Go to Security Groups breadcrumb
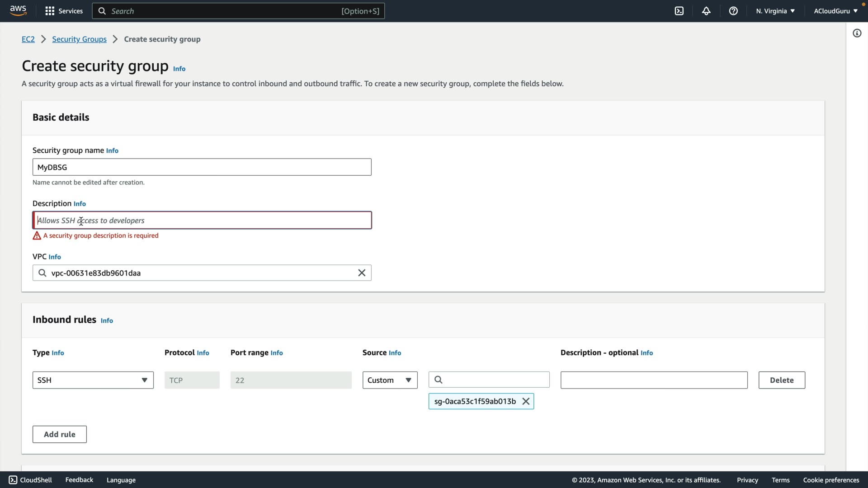The image size is (868, 488). tap(79, 39)
